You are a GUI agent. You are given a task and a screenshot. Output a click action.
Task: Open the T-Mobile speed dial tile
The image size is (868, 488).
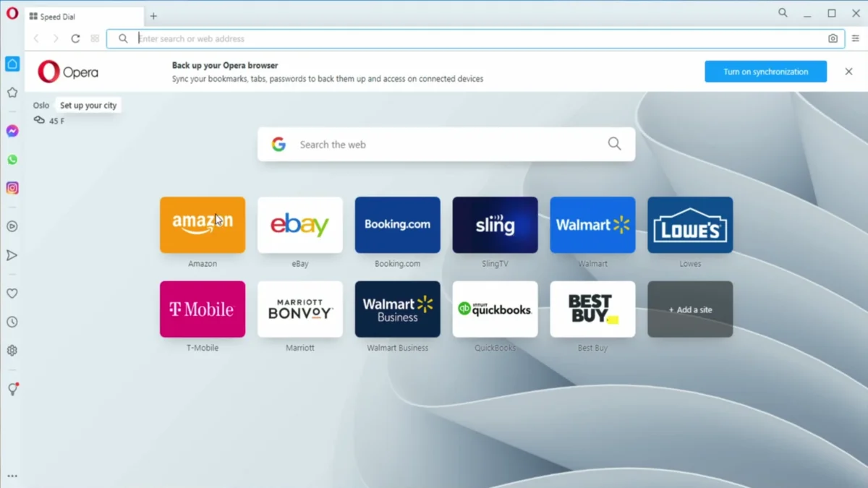click(x=203, y=309)
